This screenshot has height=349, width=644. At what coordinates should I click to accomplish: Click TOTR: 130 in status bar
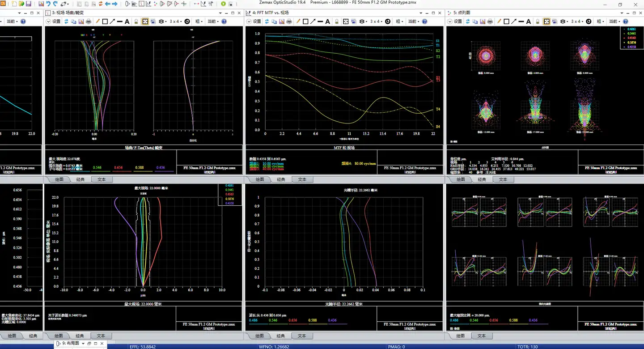pos(528,346)
